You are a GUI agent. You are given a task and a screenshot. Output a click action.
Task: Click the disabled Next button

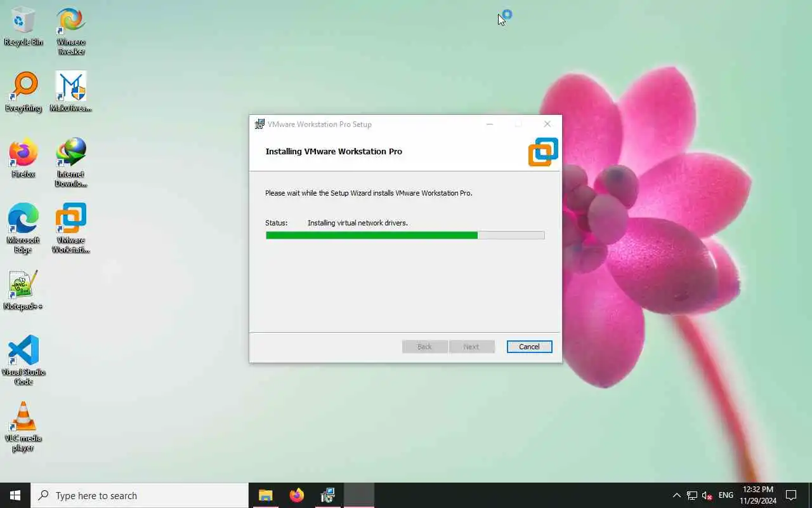(471, 347)
